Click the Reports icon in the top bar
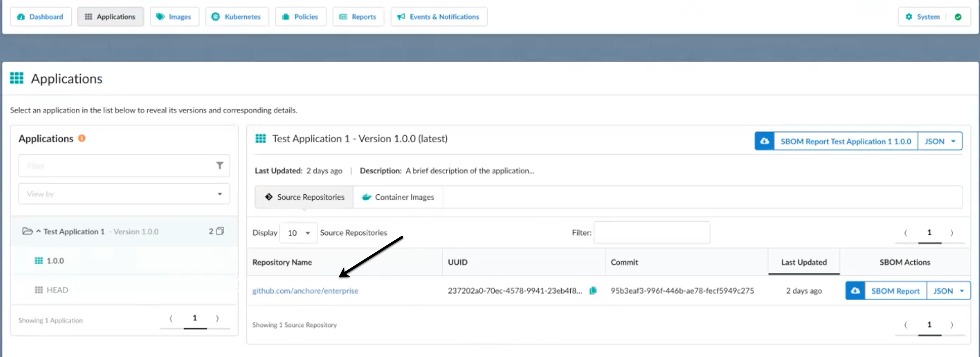 pos(343,16)
